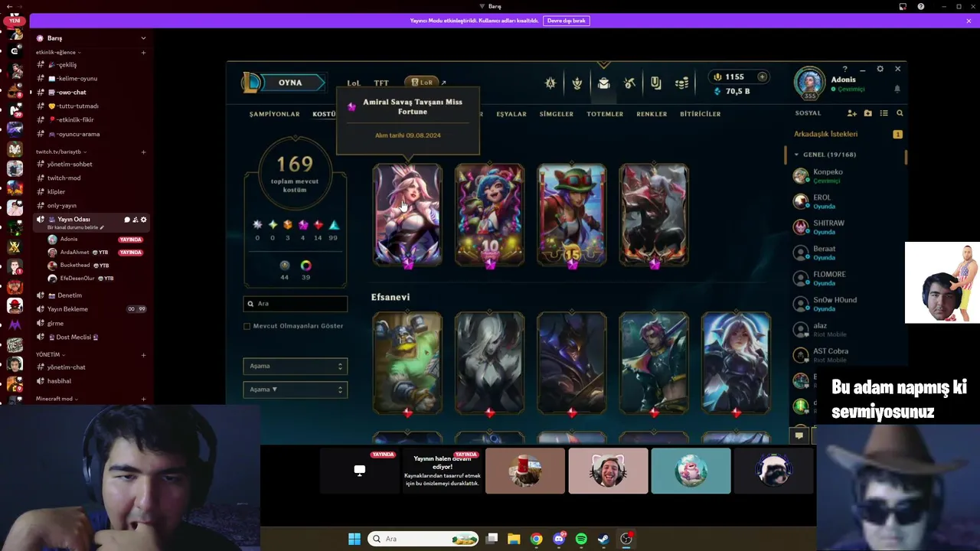Click the notifications bell under Adonis profile

[897, 89]
